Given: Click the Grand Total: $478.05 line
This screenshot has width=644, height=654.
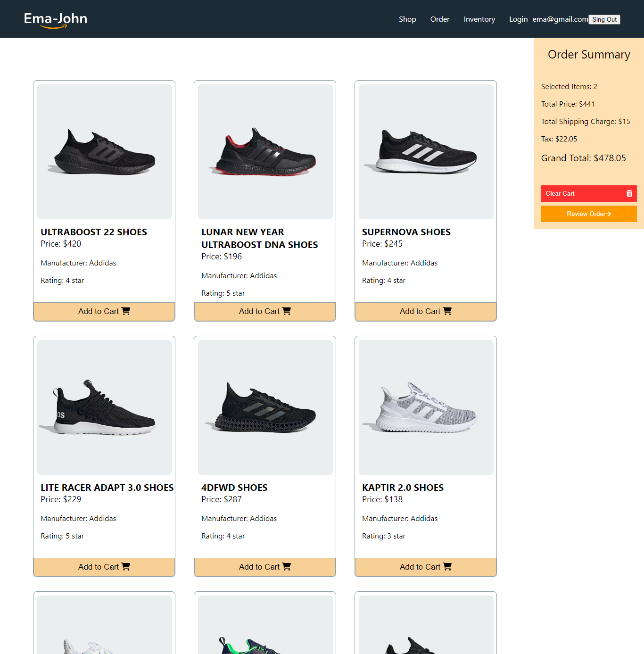Looking at the screenshot, I should click(584, 158).
